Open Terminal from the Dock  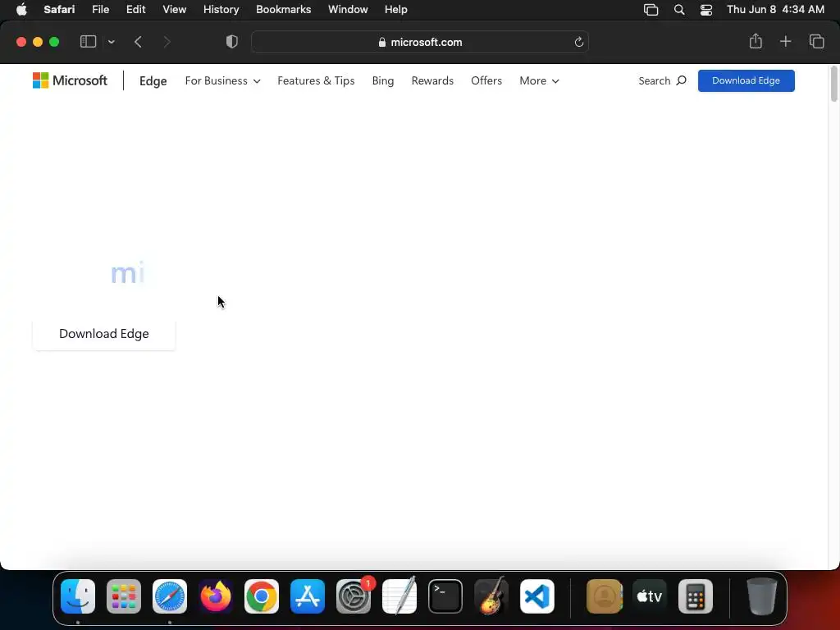point(445,596)
